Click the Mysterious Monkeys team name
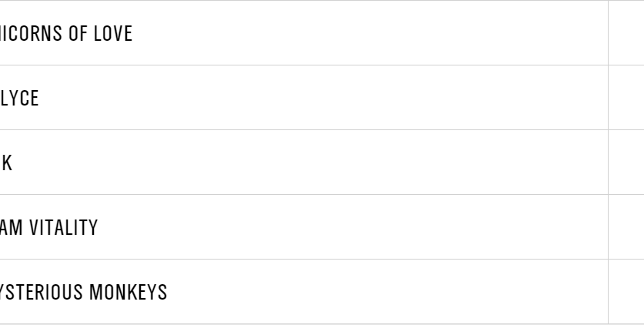The width and height of the screenshot is (644, 325). pos(83,293)
